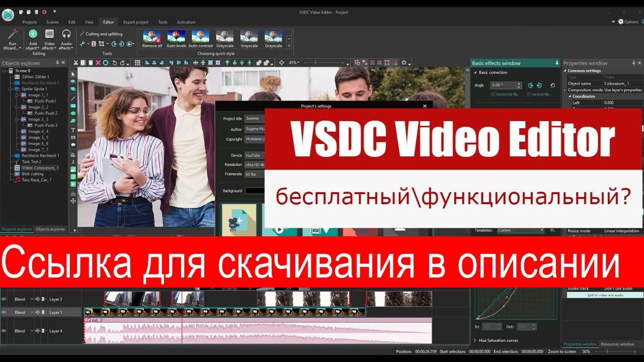Select the Text tool
Image resolution: width=644 pixels, height=362 pixels.
coord(73,130)
